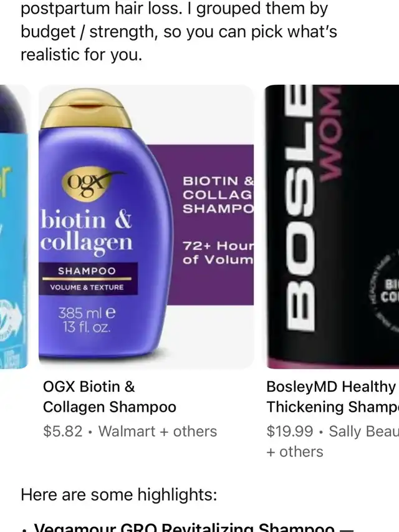This screenshot has height=532, width=399.
Task: Click the $19.99 price
Action: point(289,432)
